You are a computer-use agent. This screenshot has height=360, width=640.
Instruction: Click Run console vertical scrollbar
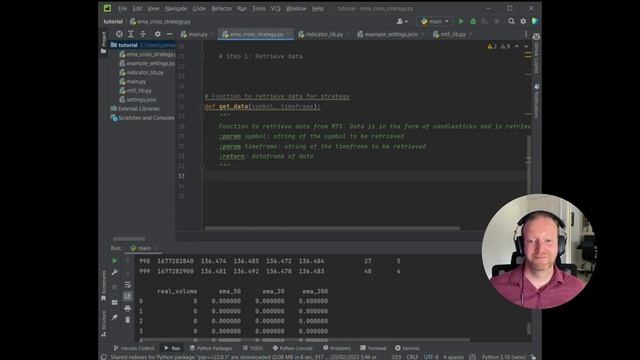click(529, 328)
